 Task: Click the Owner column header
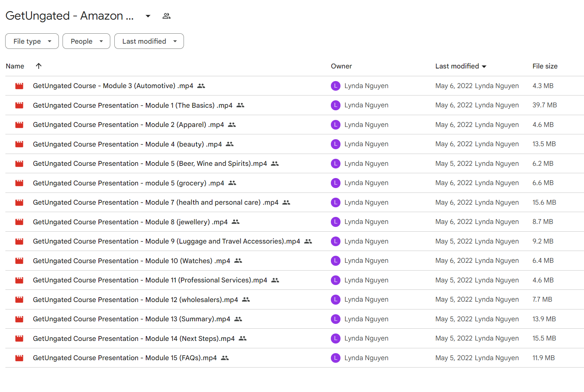pos(341,66)
